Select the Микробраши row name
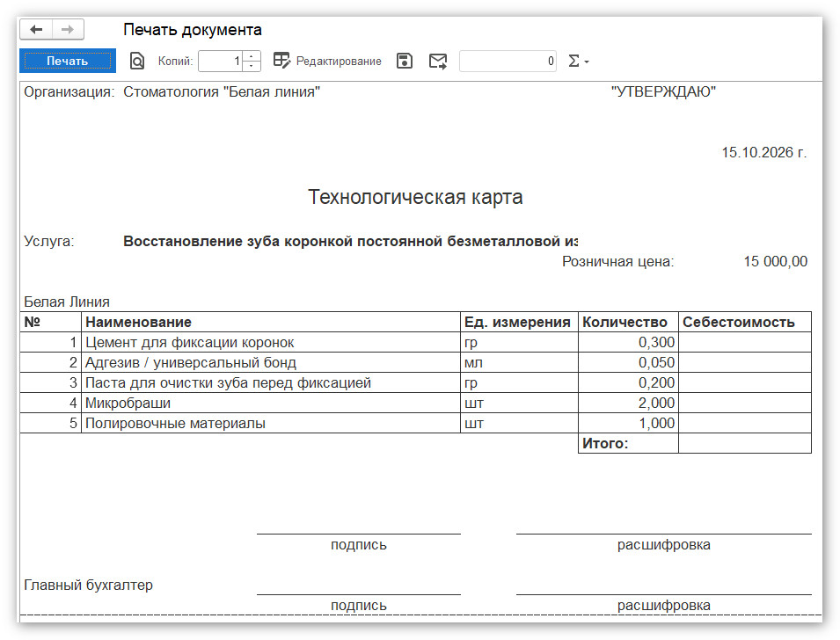 pos(271,403)
